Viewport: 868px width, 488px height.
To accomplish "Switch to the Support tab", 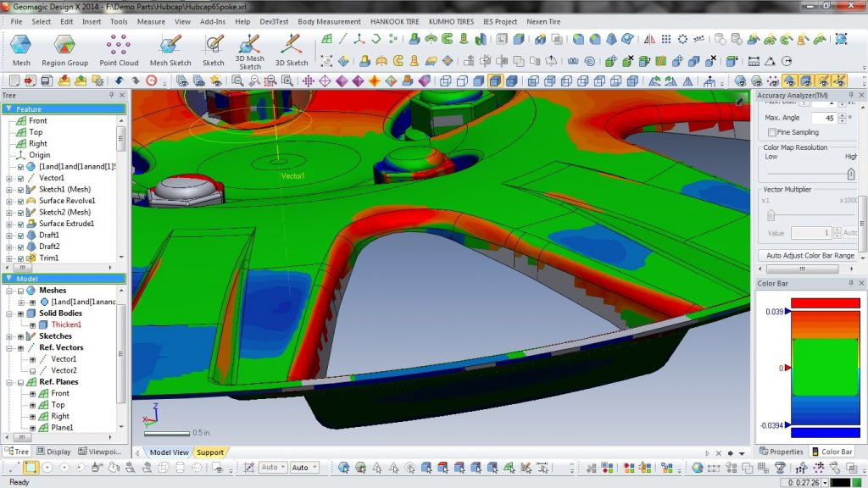I will (210, 452).
